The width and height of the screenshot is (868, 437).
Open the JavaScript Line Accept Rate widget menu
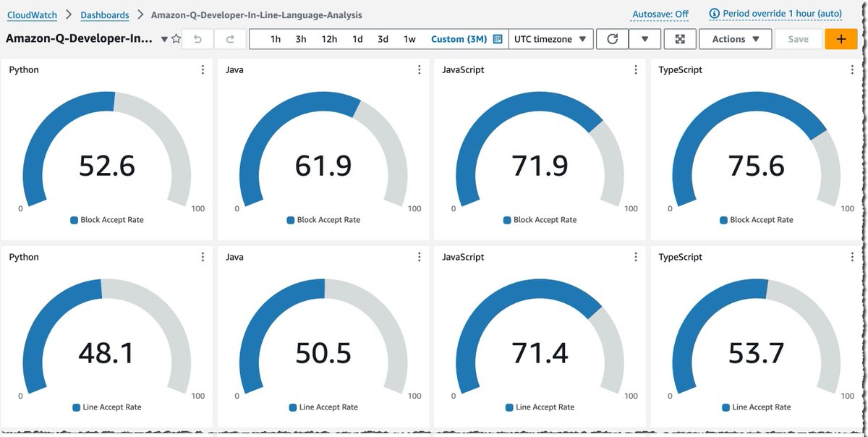point(636,257)
